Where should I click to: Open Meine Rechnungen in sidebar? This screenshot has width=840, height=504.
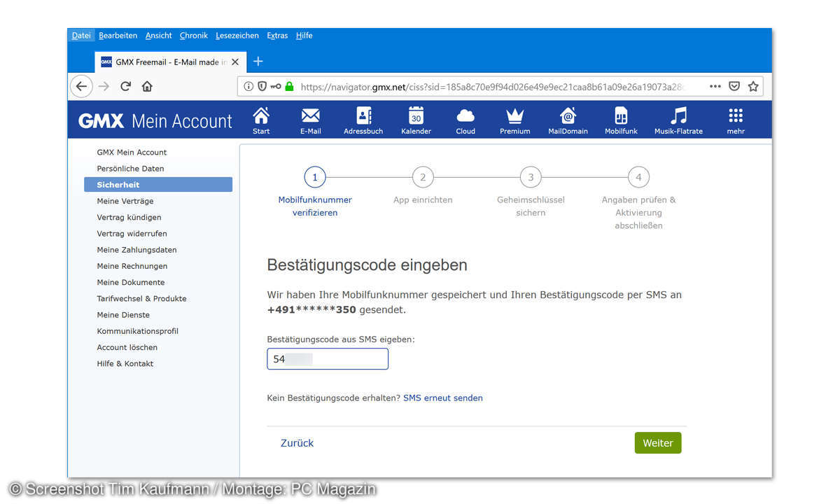(132, 266)
